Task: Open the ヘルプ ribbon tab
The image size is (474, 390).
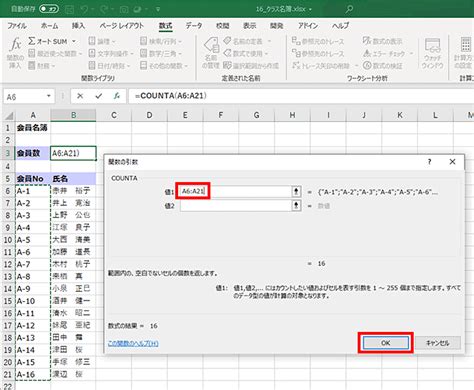Action: 340,26
